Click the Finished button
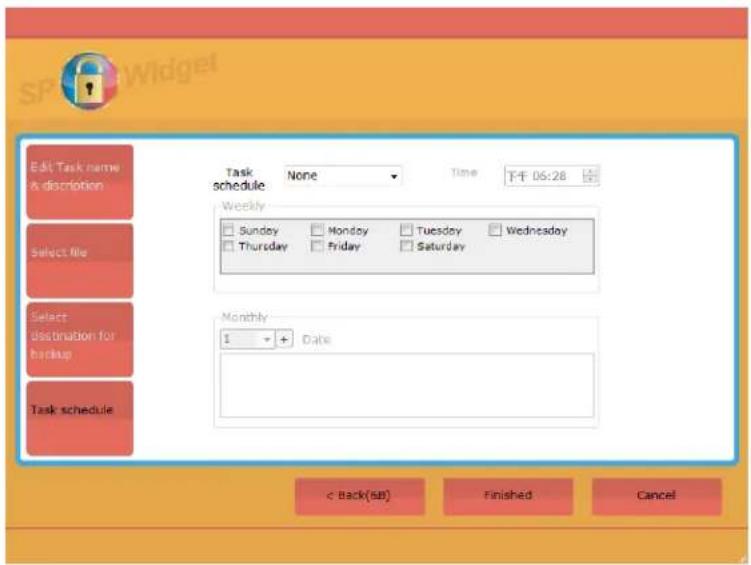 click(508, 496)
